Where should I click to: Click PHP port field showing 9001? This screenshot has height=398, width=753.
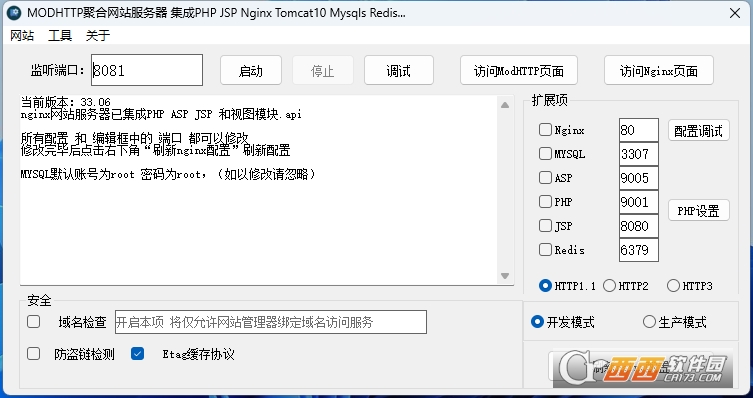coord(639,202)
